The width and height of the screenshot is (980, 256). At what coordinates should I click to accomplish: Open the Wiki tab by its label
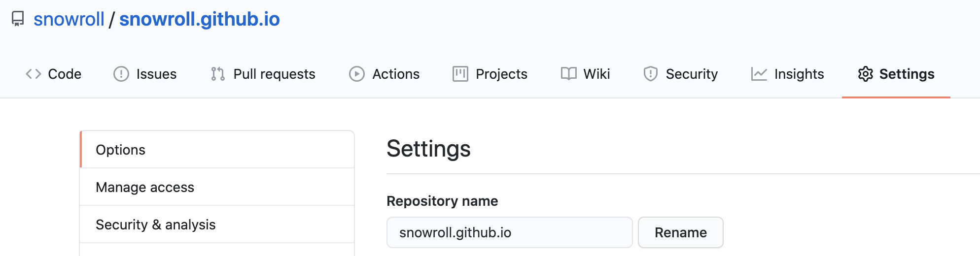(596, 74)
